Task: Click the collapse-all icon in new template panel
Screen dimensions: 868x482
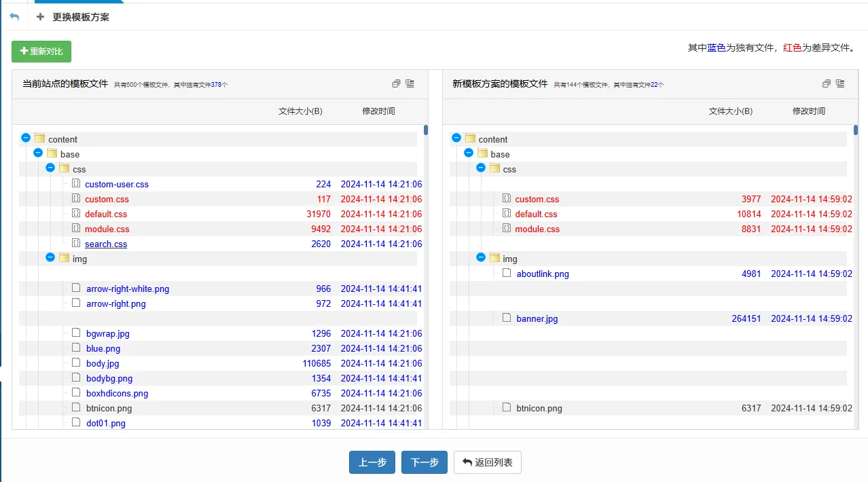Action: [x=826, y=84]
